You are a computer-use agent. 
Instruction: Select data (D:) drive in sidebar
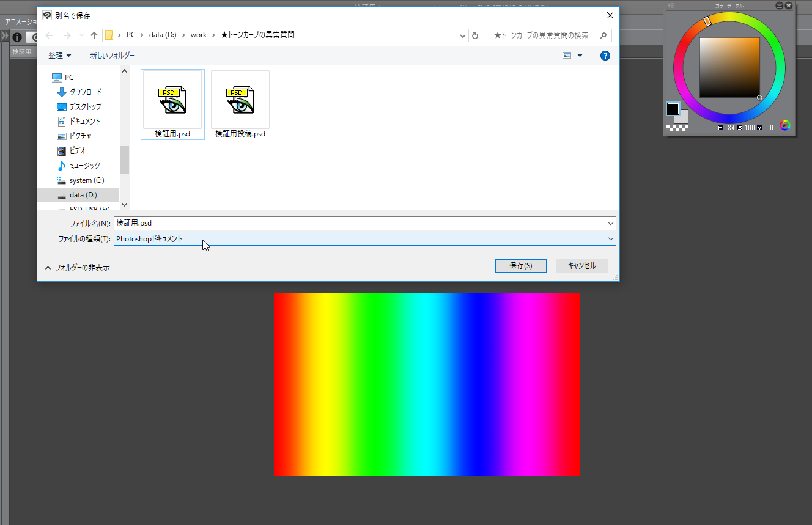click(x=78, y=195)
